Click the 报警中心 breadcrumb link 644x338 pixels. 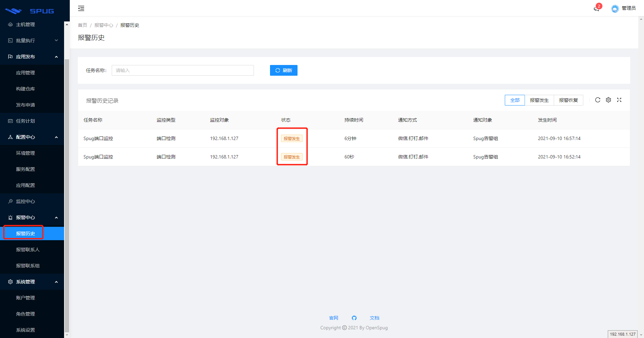click(104, 25)
